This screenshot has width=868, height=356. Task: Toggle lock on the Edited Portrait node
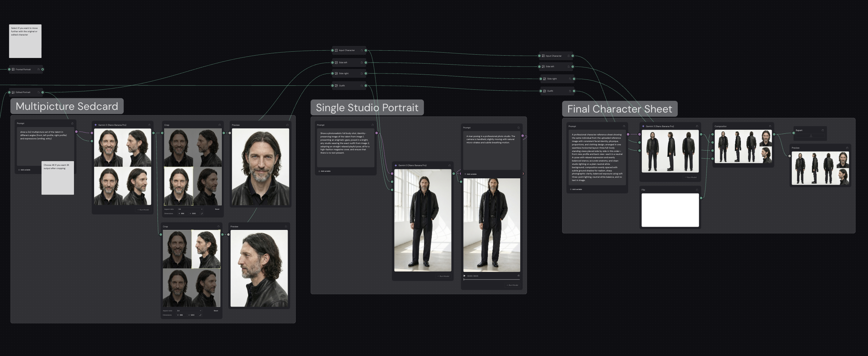[39, 92]
